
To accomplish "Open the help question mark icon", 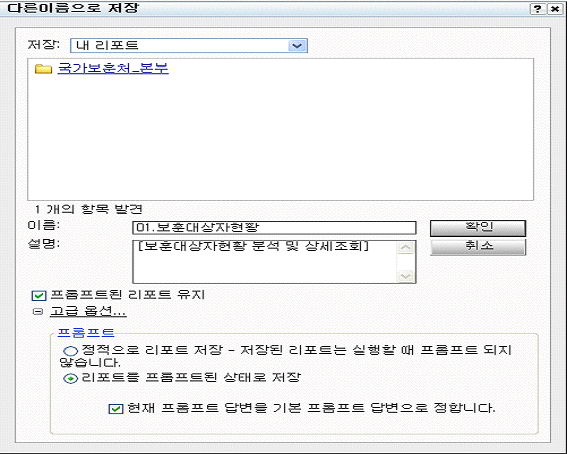I will pyautogui.click(x=538, y=9).
